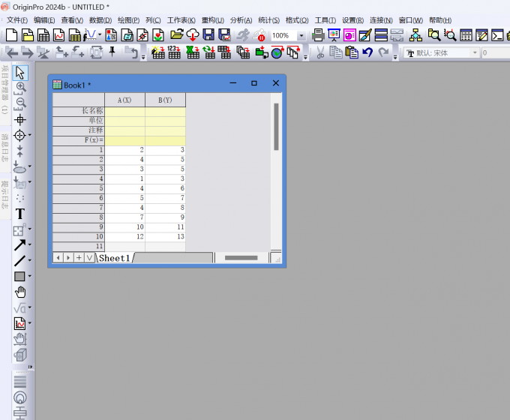Open the 绘图(P) menu
The width and height of the screenshot is (510, 420).
pos(128,20)
